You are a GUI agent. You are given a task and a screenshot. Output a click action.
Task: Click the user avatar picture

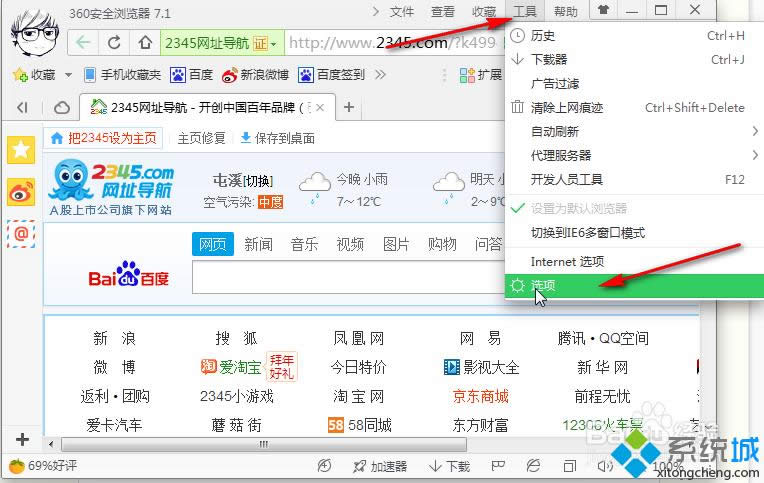34,33
